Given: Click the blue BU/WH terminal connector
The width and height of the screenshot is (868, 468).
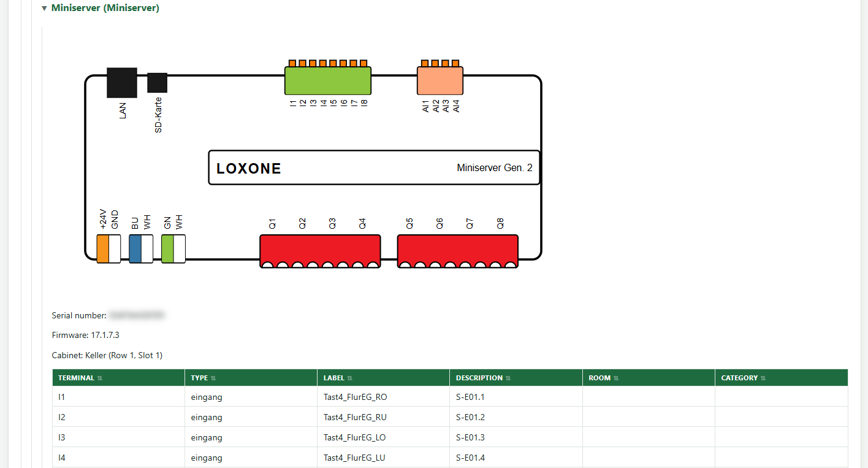Looking at the screenshot, I should pyautogui.click(x=141, y=249).
